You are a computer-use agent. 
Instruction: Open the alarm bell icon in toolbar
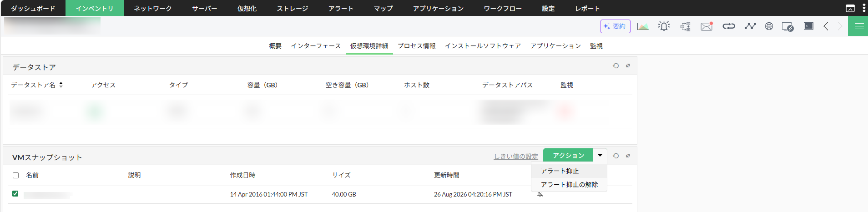[x=664, y=26]
